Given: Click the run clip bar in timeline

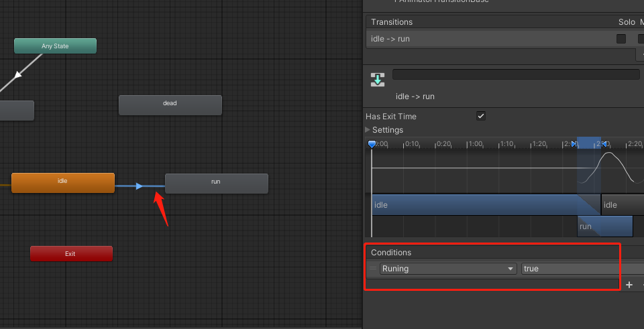Looking at the screenshot, I should point(604,226).
